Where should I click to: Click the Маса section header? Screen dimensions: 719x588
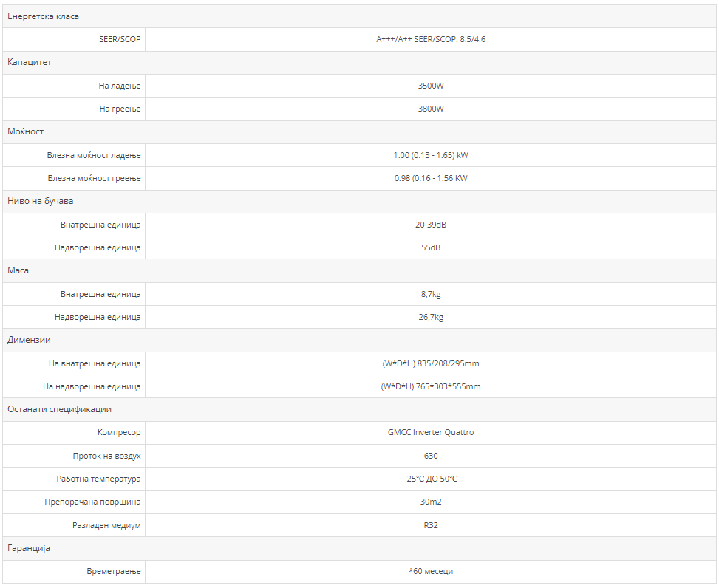point(18,270)
